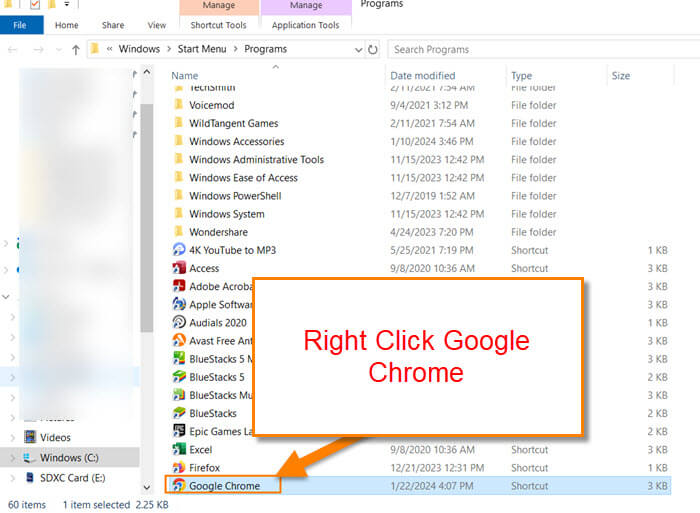Select the Wondershare folder
The image size is (700, 513).
coord(218,232)
